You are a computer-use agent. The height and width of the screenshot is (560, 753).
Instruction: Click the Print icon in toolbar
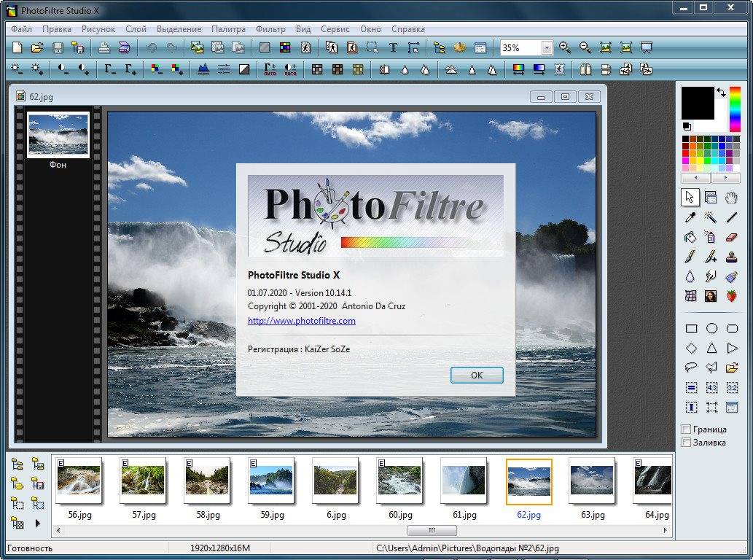[x=104, y=47]
